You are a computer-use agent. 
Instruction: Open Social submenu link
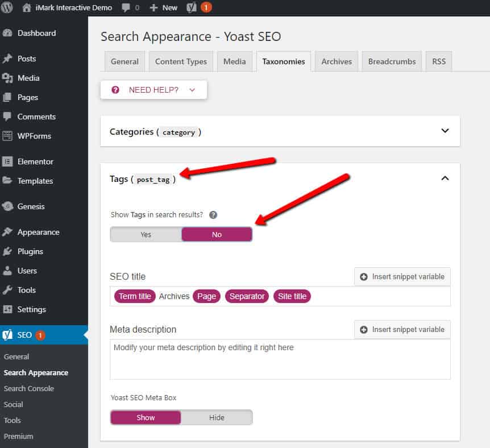point(14,405)
